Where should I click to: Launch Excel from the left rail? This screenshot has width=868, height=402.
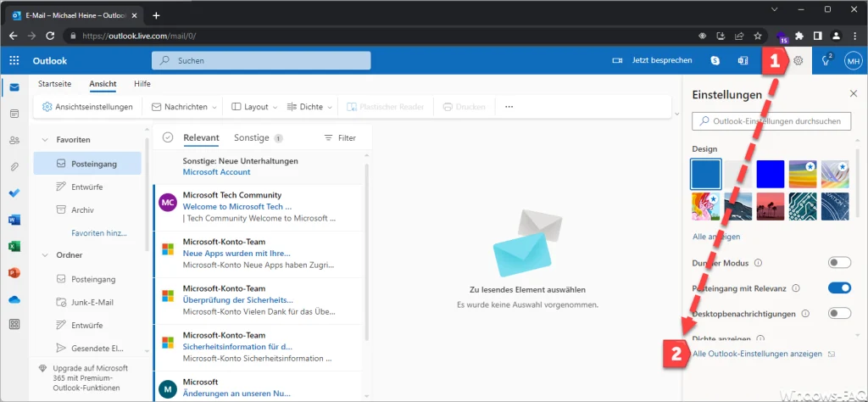[14, 247]
